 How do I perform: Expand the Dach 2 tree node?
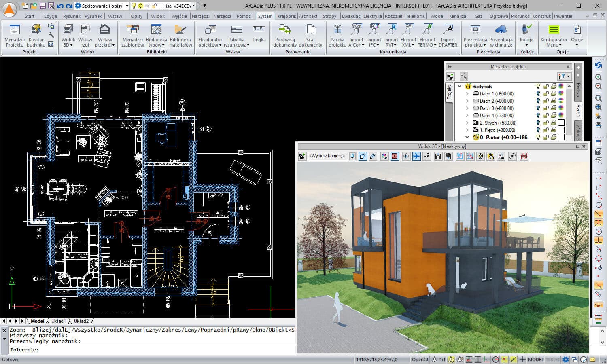[467, 101]
